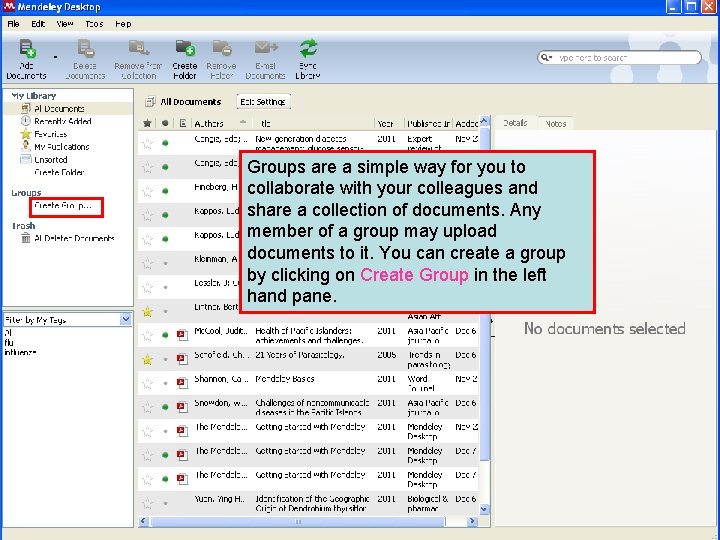Click the Sync Library icon
The height and width of the screenshot is (540, 720).
click(308, 48)
